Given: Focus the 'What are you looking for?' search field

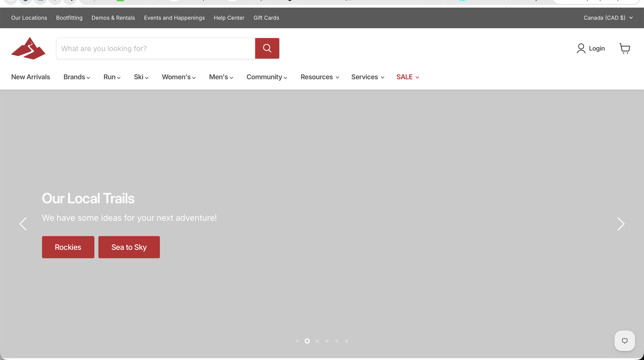Looking at the screenshot, I should [x=156, y=48].
